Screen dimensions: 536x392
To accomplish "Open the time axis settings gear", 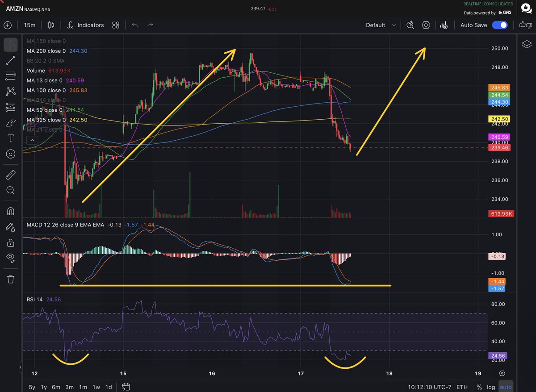I will pyautogui.click(x=502, y=373).
